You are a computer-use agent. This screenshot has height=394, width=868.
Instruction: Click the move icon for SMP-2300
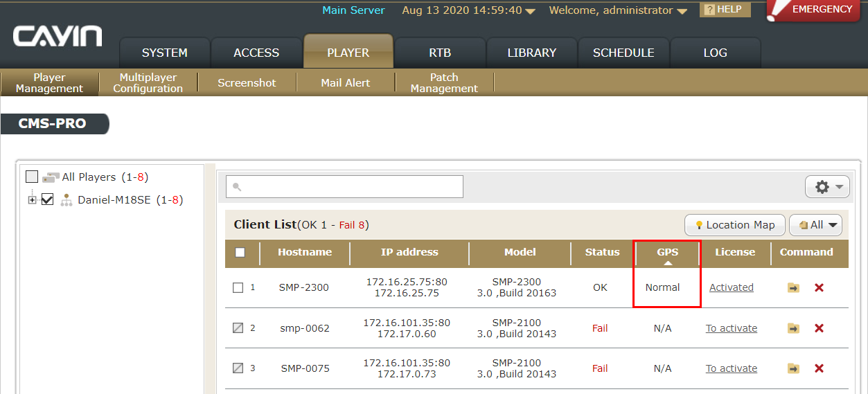[x=794, y=287]
